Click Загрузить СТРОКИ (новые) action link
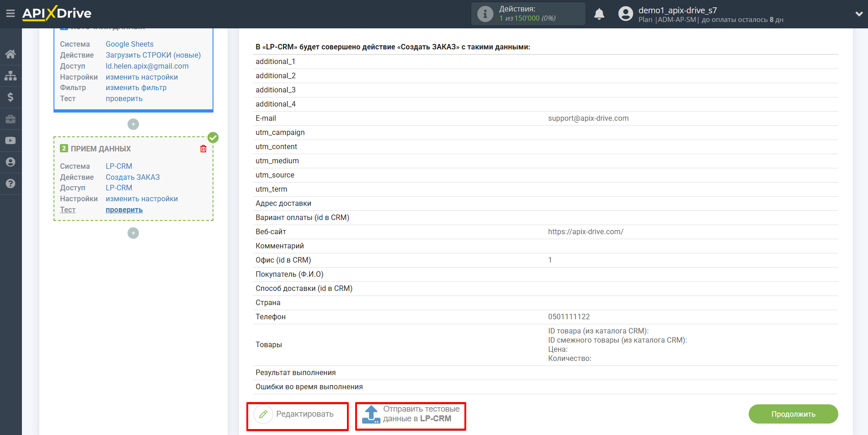Viewport: 868px width, 435px height. 153,55
